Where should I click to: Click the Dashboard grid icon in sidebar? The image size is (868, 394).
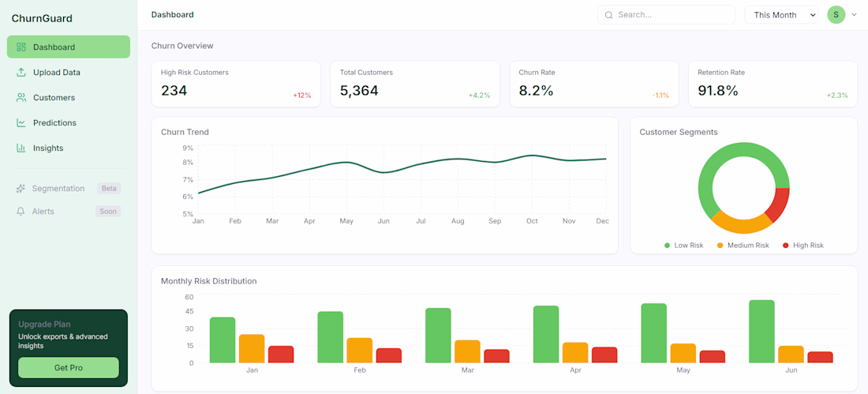pos(21,47)
